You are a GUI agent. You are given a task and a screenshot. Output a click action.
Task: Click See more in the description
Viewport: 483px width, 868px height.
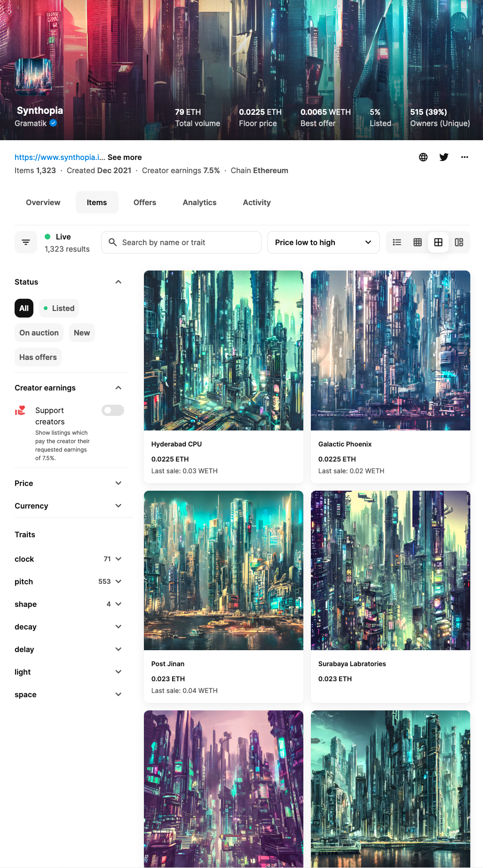click(x=125, y=157)
